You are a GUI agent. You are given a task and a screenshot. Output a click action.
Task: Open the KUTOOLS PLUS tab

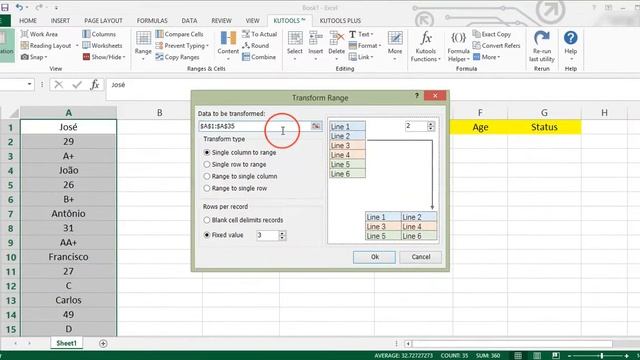(340, 20)
